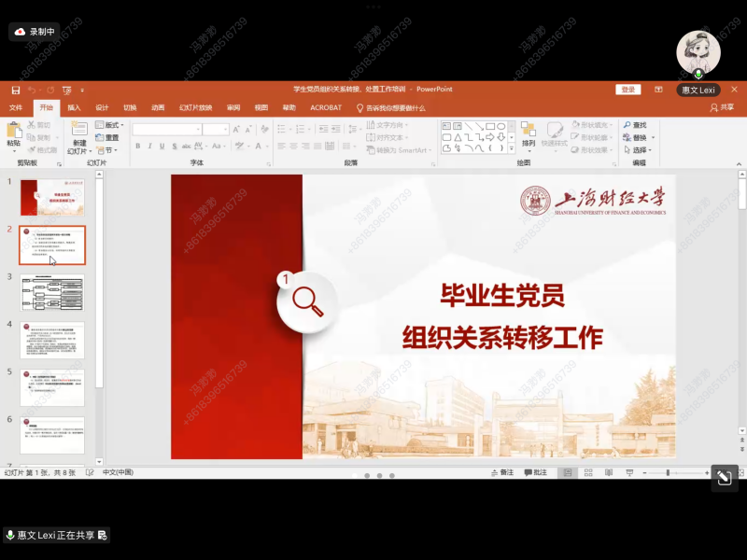Clear all formatting eraser icon
The image size is (747, 560).
(x=265, y=130)
